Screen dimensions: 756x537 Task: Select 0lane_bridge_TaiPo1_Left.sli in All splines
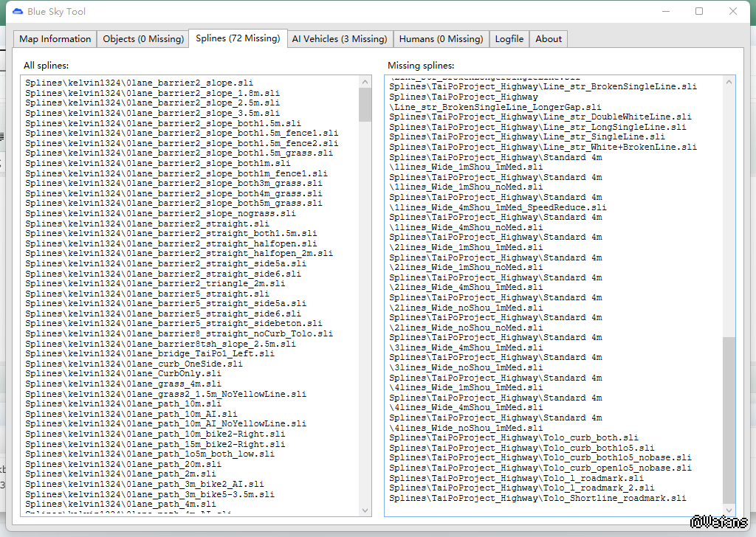(150, 353)
